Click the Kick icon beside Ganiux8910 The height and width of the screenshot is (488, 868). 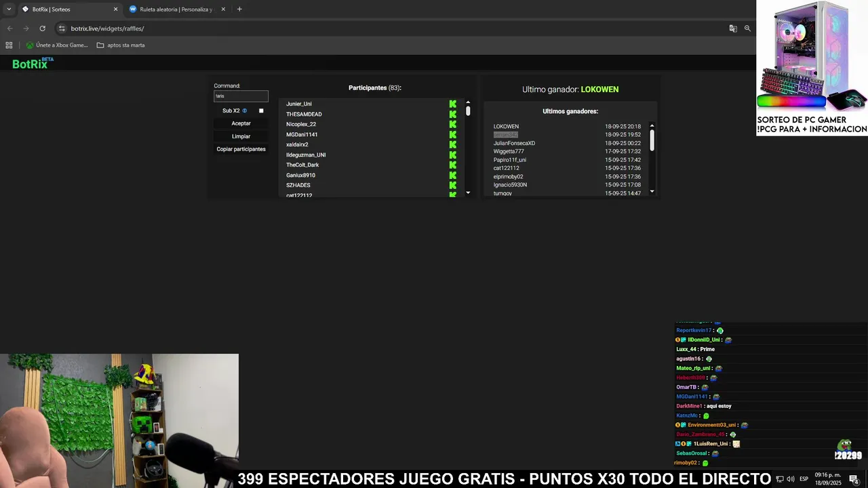(x=452, y=175)
